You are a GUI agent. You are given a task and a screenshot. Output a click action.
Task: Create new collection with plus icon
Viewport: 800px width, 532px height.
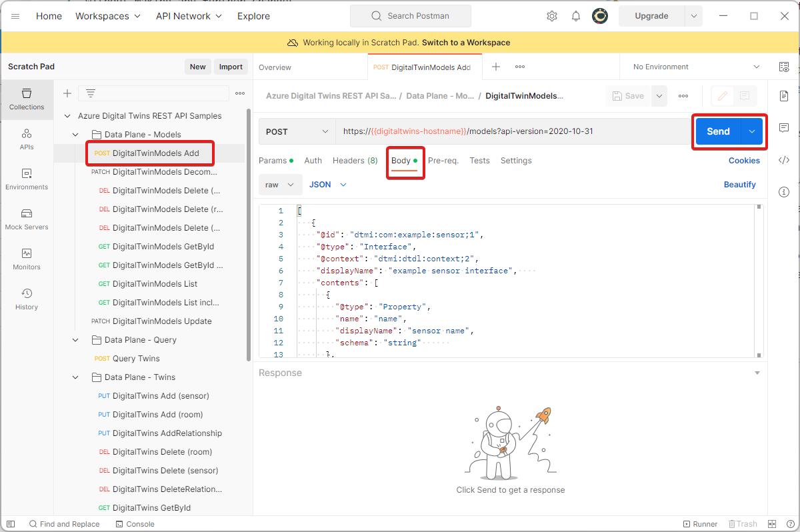[x=67, y=93]
